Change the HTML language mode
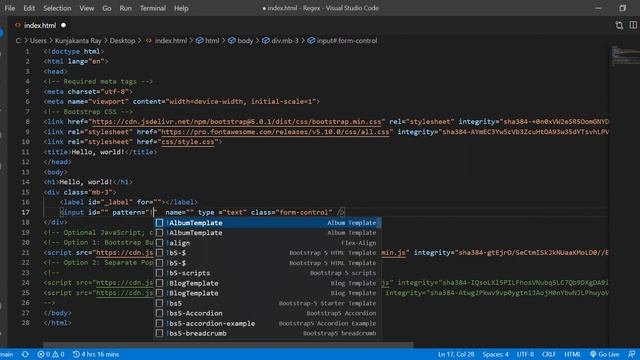The width and height of the screenshot is (640, 360). point(572,354)
